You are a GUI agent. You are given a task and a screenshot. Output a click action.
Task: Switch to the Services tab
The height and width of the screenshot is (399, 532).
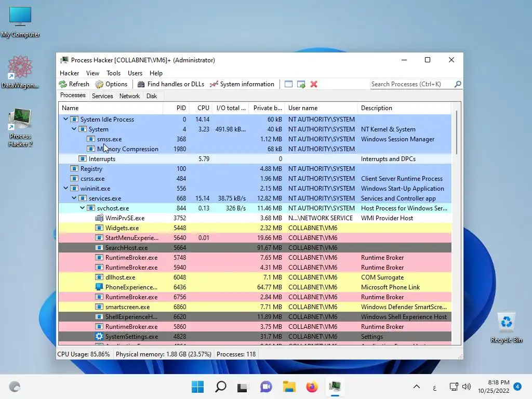[x=102, y=96]
